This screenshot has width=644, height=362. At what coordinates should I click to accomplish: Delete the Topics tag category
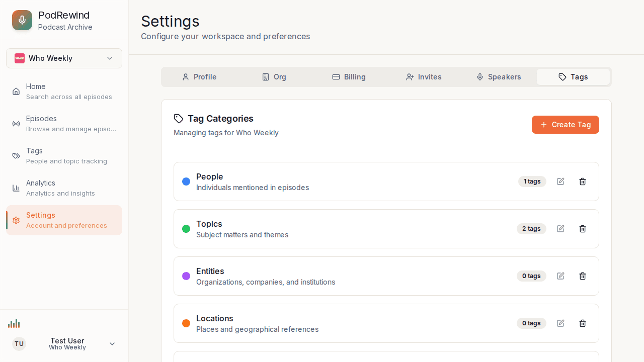click(x=583, y=229)
